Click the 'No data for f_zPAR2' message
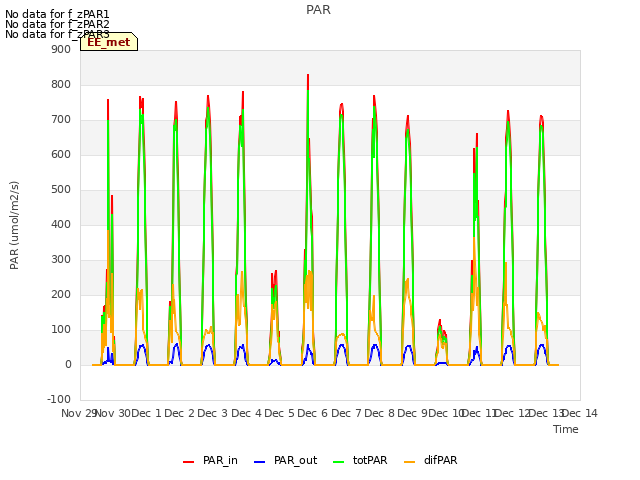 (x=57, y=24)
